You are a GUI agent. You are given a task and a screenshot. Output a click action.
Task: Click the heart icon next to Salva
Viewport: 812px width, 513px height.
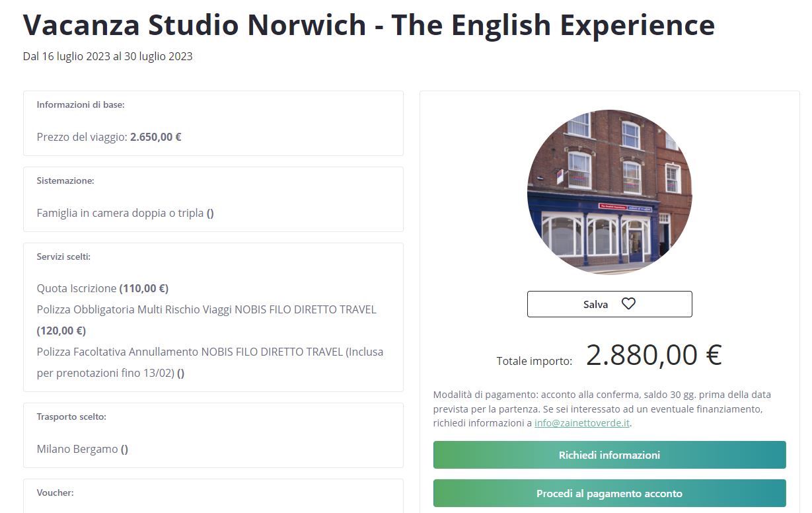click(628, 304)
